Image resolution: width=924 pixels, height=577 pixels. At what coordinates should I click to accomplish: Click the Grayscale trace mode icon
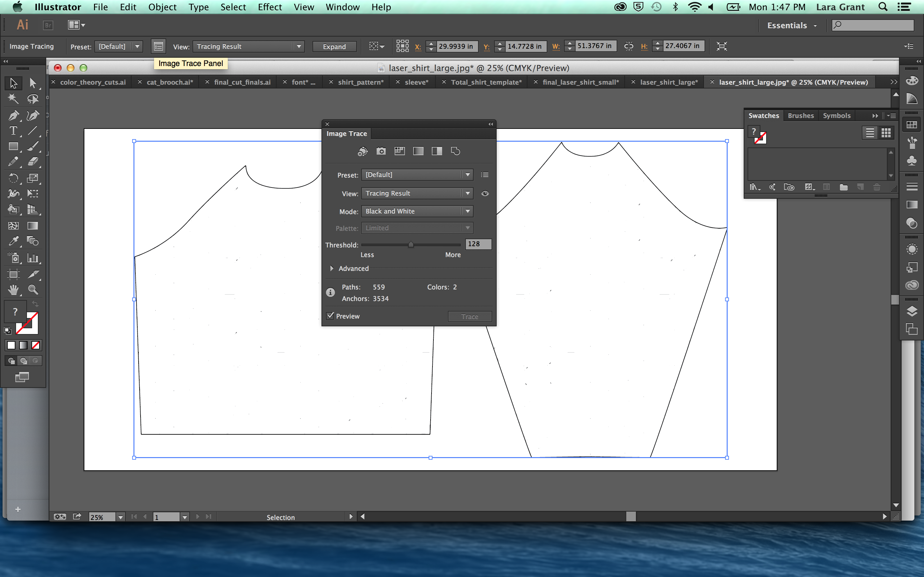pyautogui.click(x=418, y=151)
